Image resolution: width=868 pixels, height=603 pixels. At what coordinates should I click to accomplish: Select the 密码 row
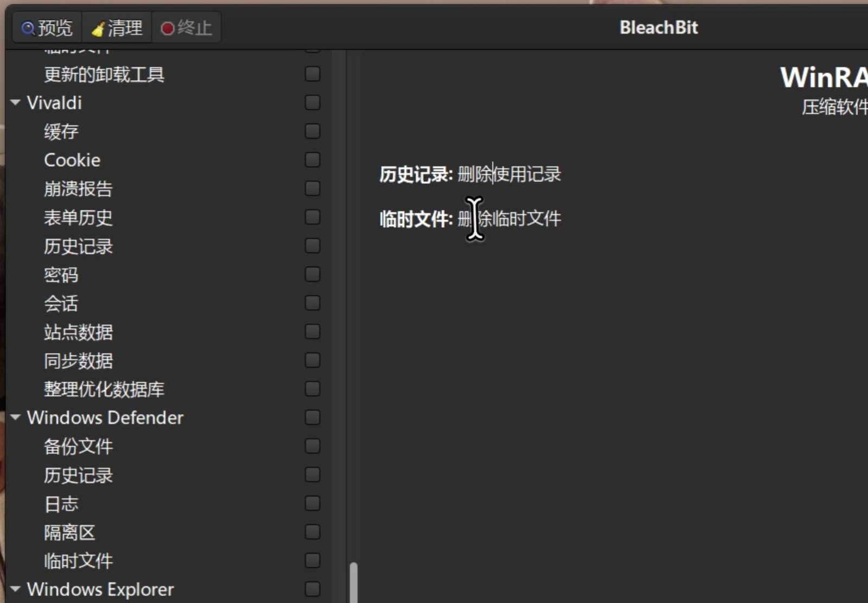[61, 275]
